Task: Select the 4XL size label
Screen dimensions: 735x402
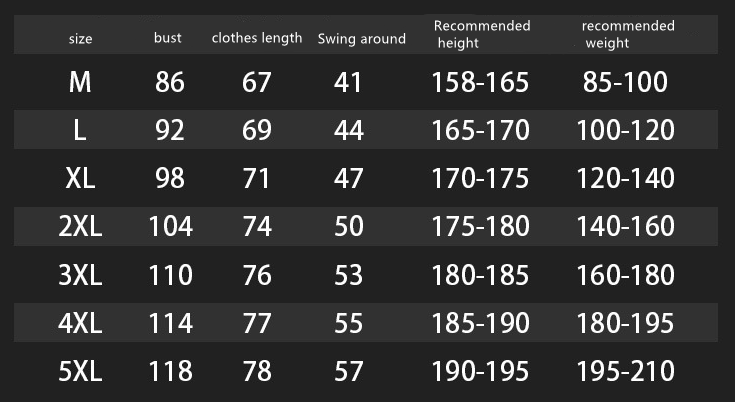Action: click(80, 323)
